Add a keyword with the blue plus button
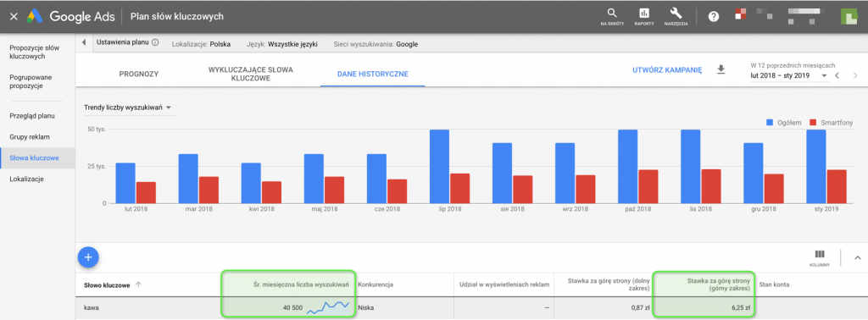Viewport: 868px width, 320px height. [x=88, y=257]
